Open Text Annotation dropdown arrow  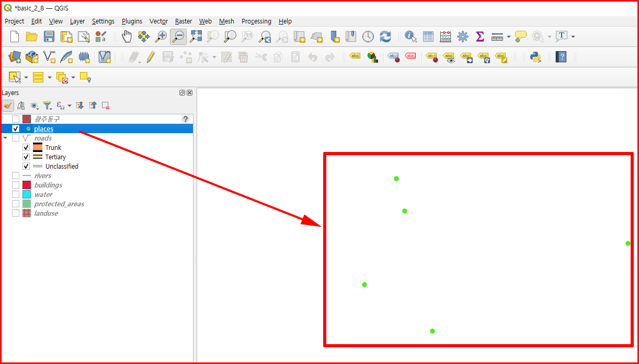point(573,37)
